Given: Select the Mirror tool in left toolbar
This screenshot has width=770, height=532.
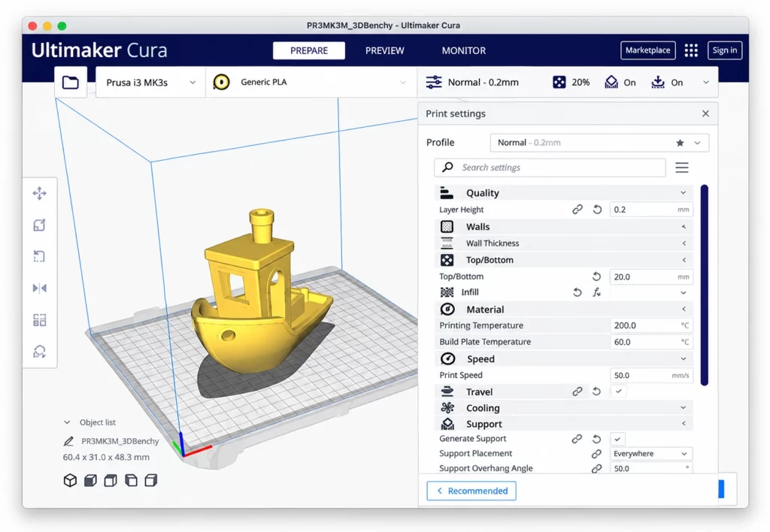Looking at the screenshot, I should 40,288.
